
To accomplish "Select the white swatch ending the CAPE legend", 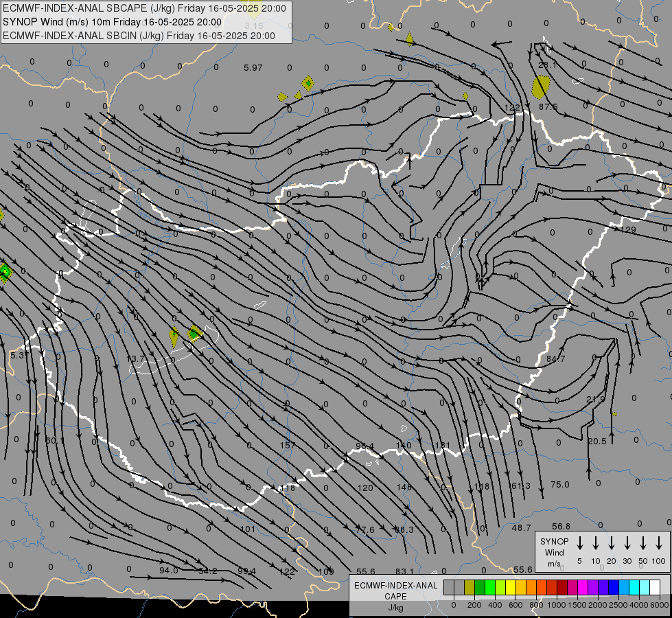I will [x=654, y=588].
